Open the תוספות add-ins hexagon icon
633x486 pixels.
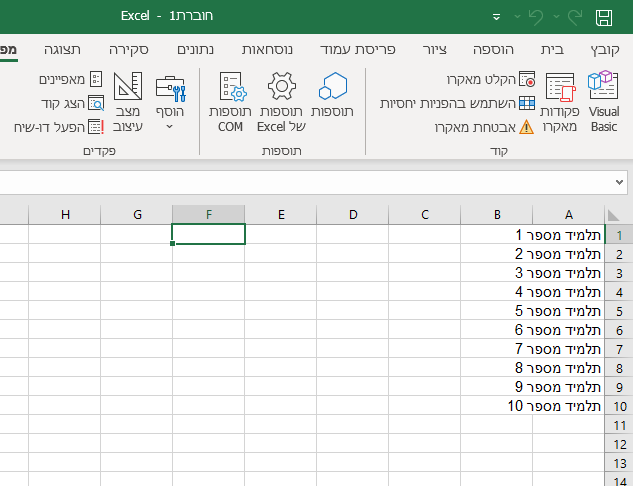(333, 97)
